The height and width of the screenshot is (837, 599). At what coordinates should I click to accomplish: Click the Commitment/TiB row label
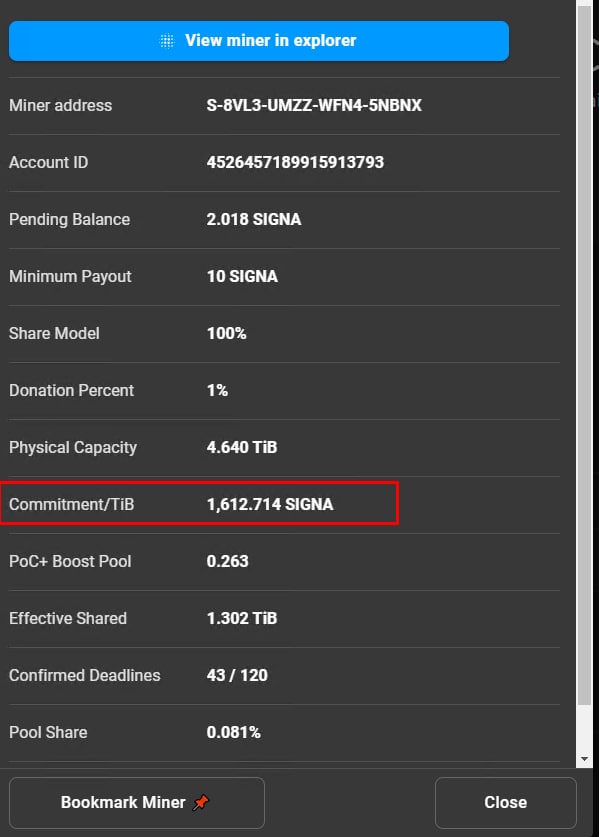click(72, 504)
